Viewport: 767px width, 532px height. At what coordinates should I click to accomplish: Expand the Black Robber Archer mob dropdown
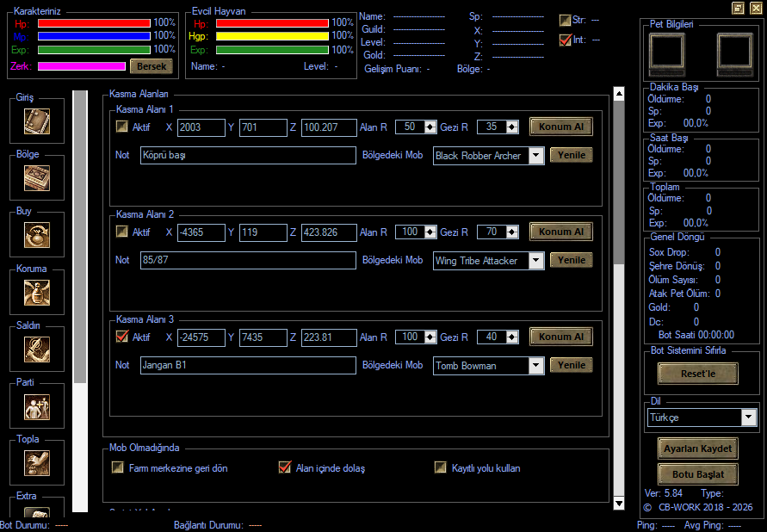pyautogui.click(x=536, y=156)
